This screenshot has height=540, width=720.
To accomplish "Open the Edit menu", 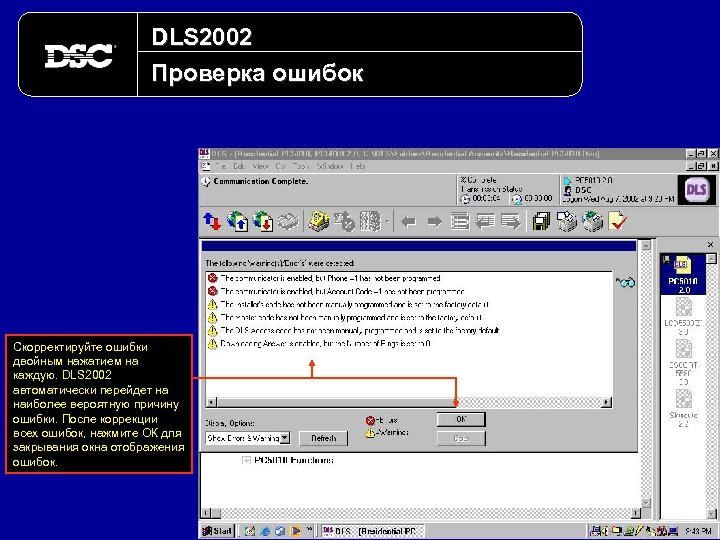I will [x=239, y=166].
